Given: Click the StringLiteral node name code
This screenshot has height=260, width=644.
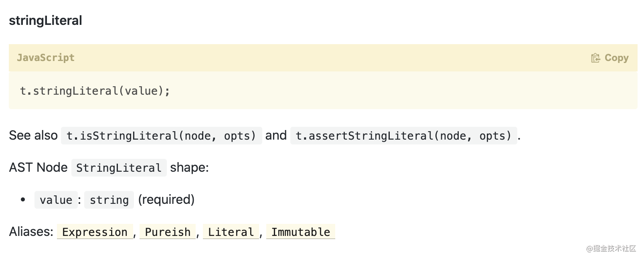Looking at the screenshot, I should pyautogui.click(x=119, y=168).
